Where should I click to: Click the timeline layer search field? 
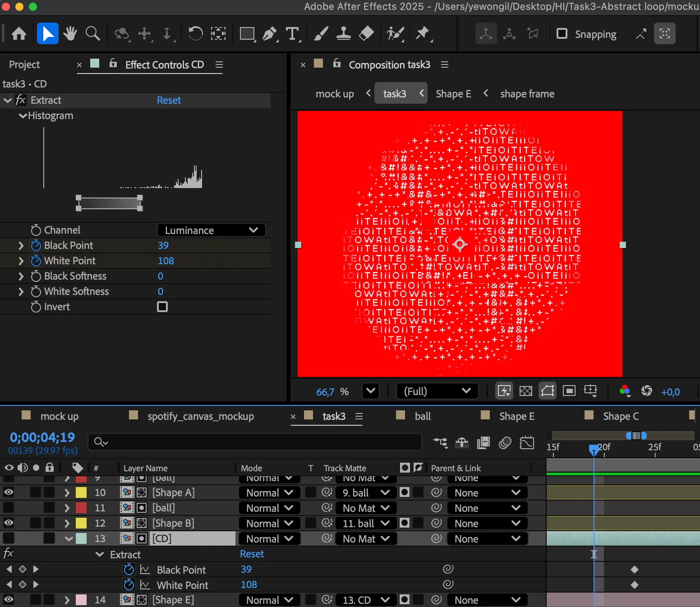pyautogui.click(x=255, y=442)
